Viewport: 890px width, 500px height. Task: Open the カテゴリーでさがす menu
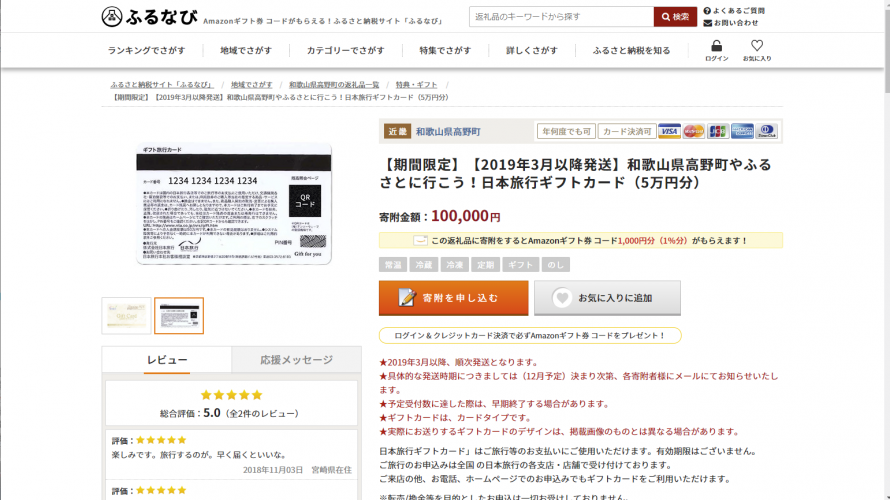[x=346, y=51]
